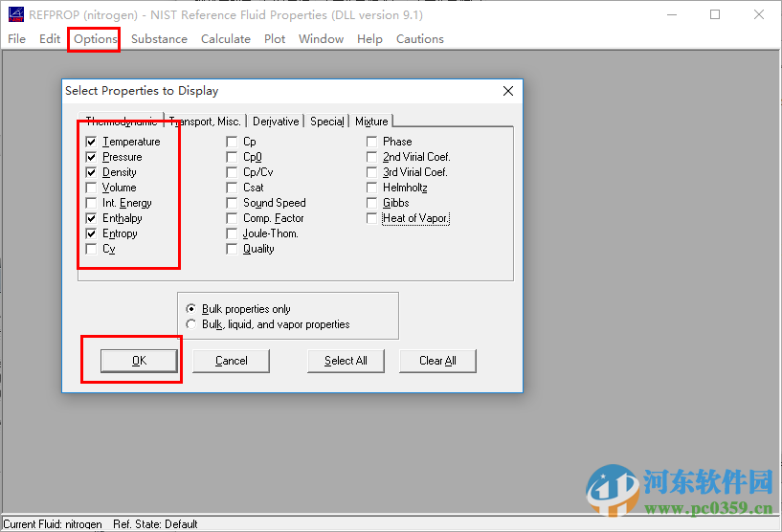Enable the Sound Speed checkbox
The width and height of the screenshot is (782, 532).
pyautogui.click(x=232, y=203)
